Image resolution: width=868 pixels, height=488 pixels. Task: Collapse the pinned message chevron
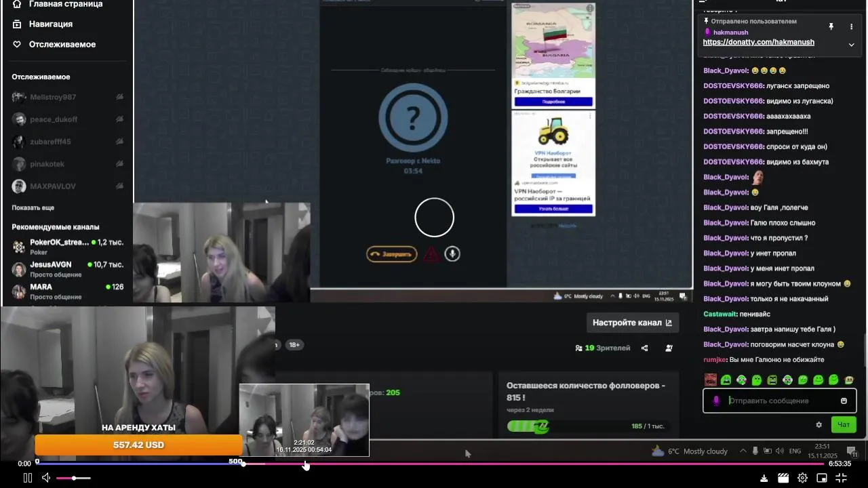[x=851, y=45]
